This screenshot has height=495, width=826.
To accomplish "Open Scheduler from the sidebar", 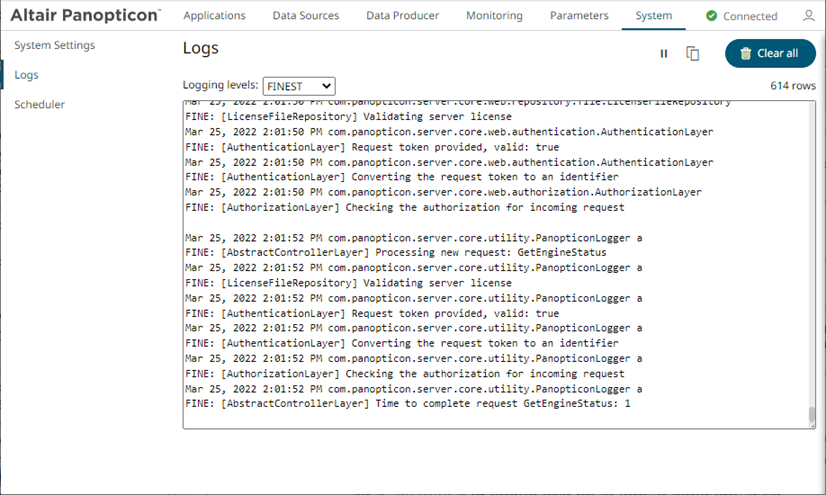I will pyautogui.click(x=40, y=104).
